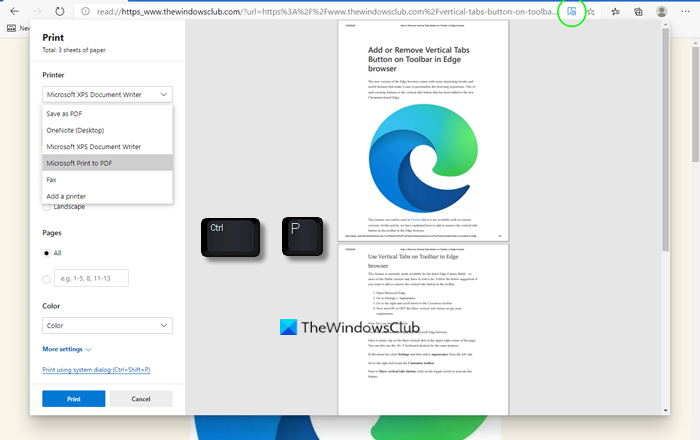Choose Save as PDF printer
This screenshot has height=440, width=700.
pos(107,114)
